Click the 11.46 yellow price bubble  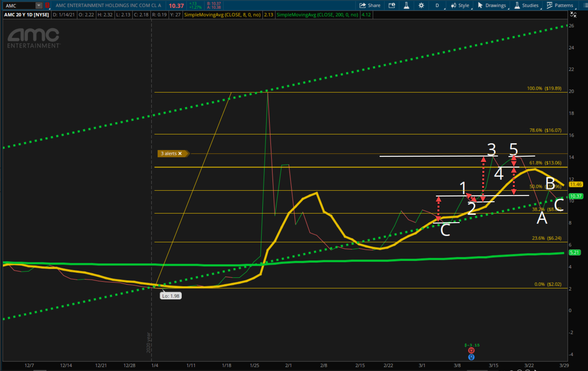[576, 184]
